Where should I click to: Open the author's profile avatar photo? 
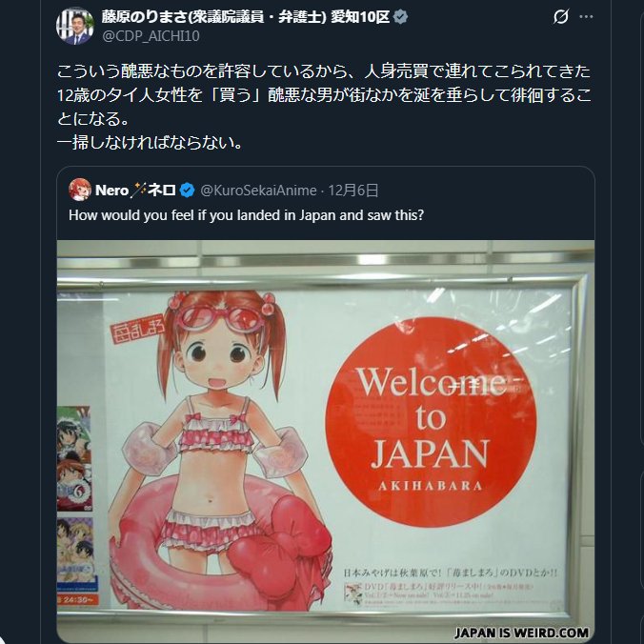pos(75,26)
